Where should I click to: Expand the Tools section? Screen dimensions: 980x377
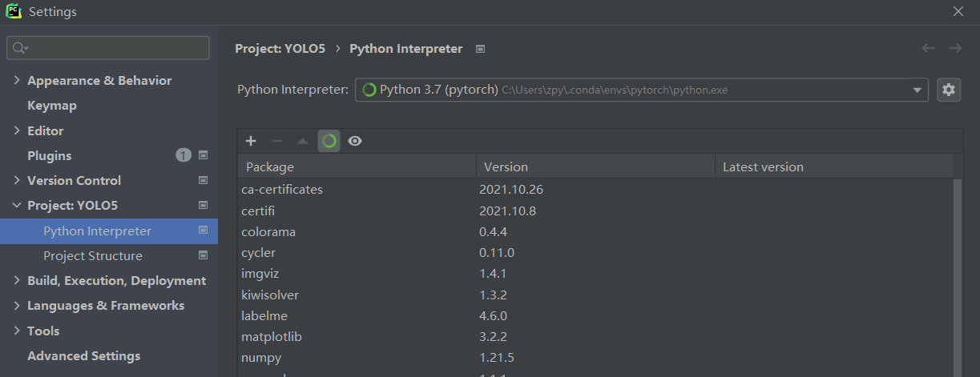[18, 331]
